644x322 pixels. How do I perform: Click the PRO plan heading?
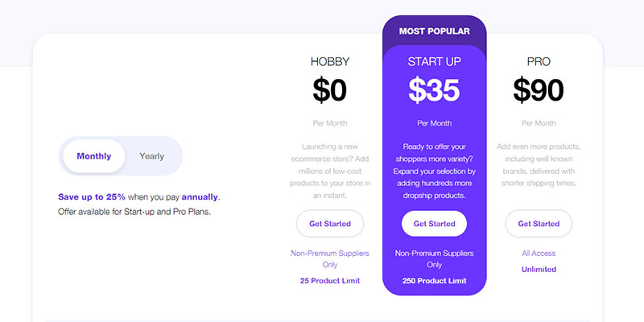pyautogui.click(x=539, y=61)
